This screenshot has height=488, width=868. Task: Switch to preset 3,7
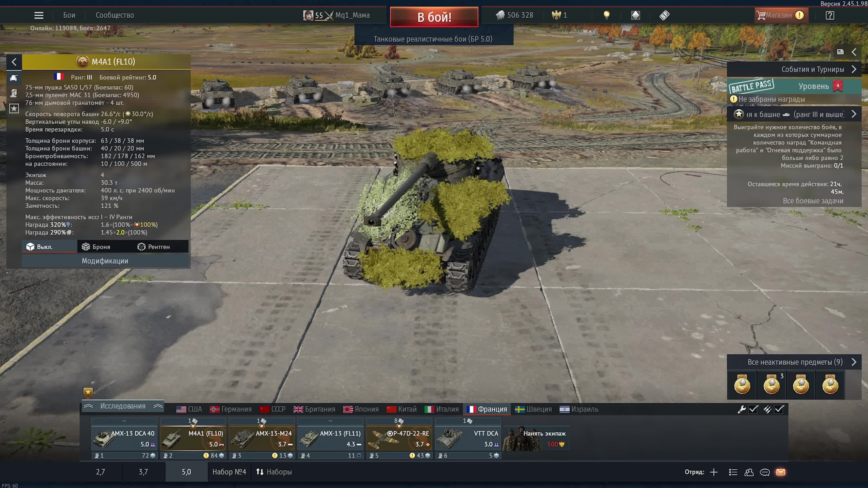point(143,472)
